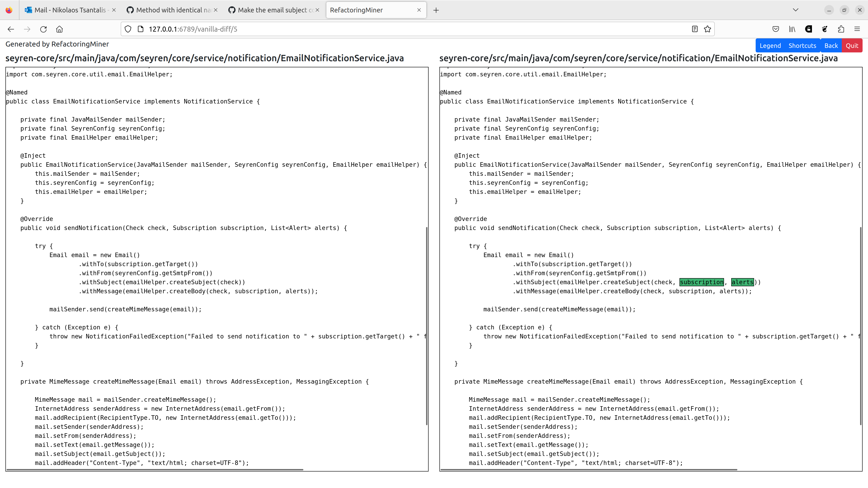The height and width of the screenshot is (488, 868).
Task: Toggle Reader View for the diff page
Action: pyautogui.click(x=694, y=29)
